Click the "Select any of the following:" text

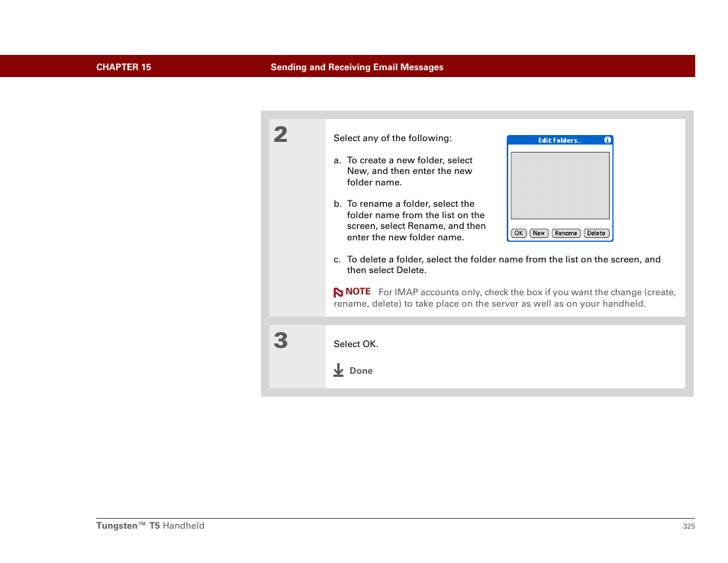click(x=392, y=138)
